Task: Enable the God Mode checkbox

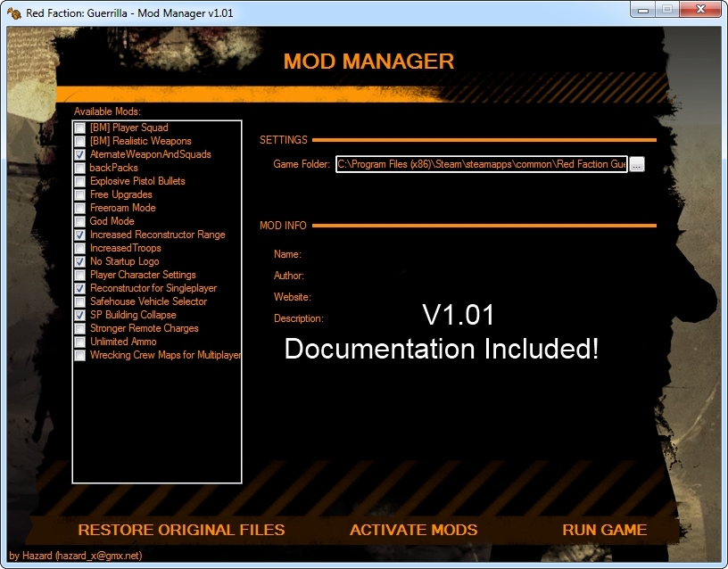Action: [80, 221]
